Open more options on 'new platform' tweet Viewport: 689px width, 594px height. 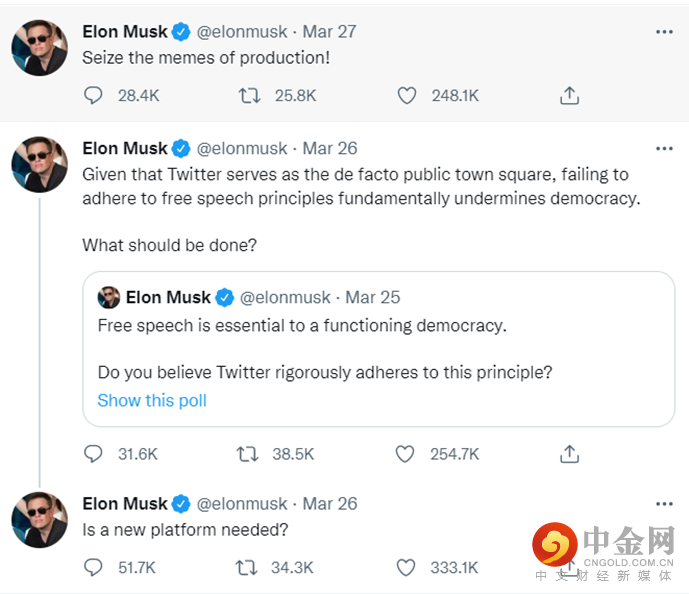664,504
